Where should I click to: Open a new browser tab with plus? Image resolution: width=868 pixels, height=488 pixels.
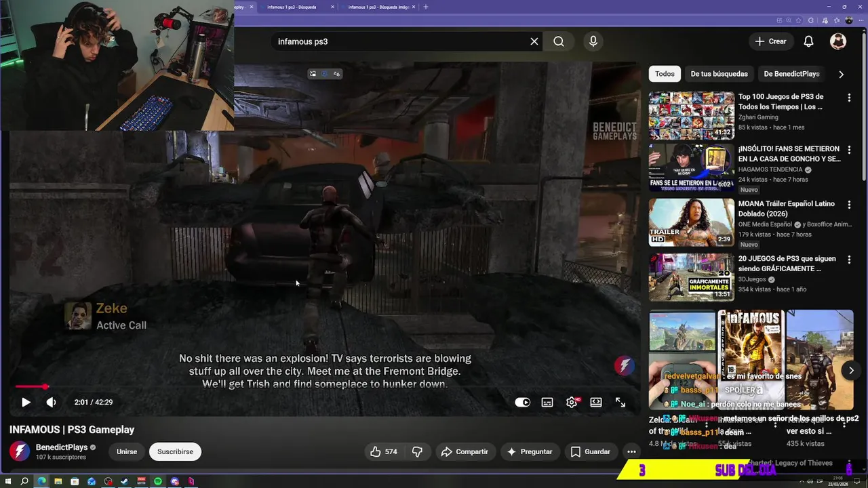[x=426, y=7]
